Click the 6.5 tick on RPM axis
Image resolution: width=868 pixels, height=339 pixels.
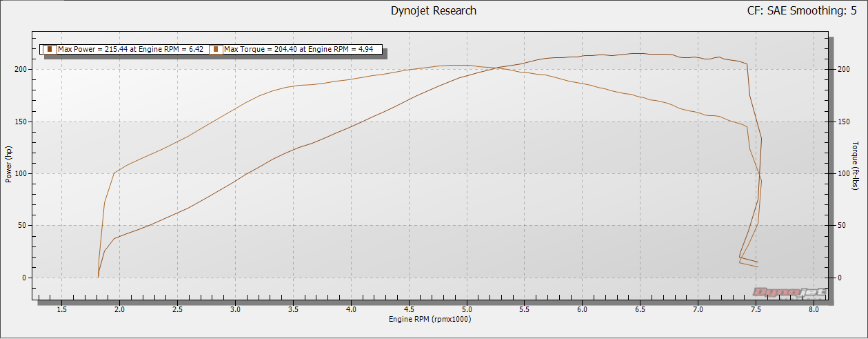640,311
